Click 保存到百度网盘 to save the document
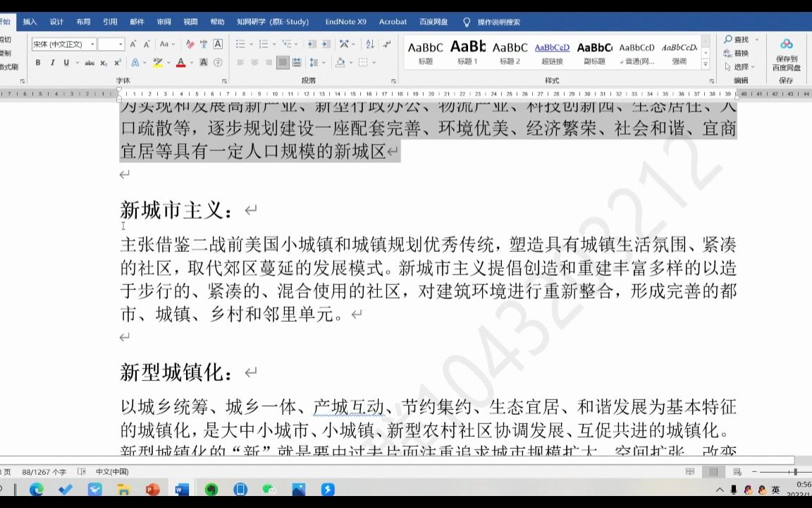This screenshot has height=508, width=812. pos(786,53)
